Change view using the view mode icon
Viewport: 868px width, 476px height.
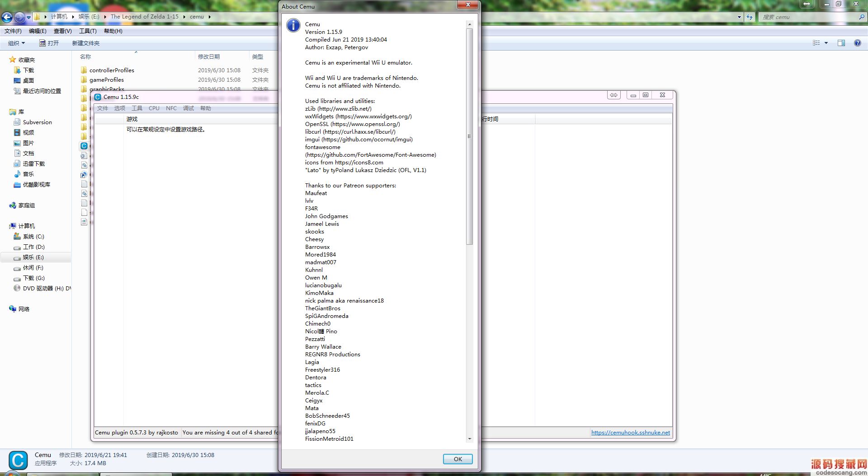[x=816, y=43]
